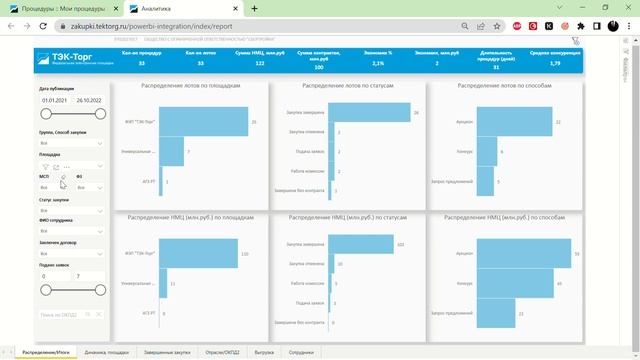
Task: Switch to Отрасли/ОКПД2 report tab
Action: pyautogui.click(x=222, y=352)
